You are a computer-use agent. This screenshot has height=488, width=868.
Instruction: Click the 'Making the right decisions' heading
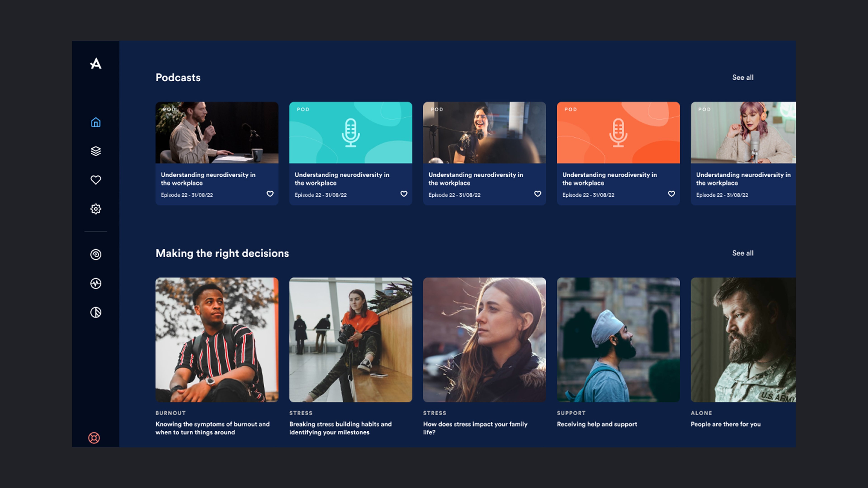tap(222, 253)
